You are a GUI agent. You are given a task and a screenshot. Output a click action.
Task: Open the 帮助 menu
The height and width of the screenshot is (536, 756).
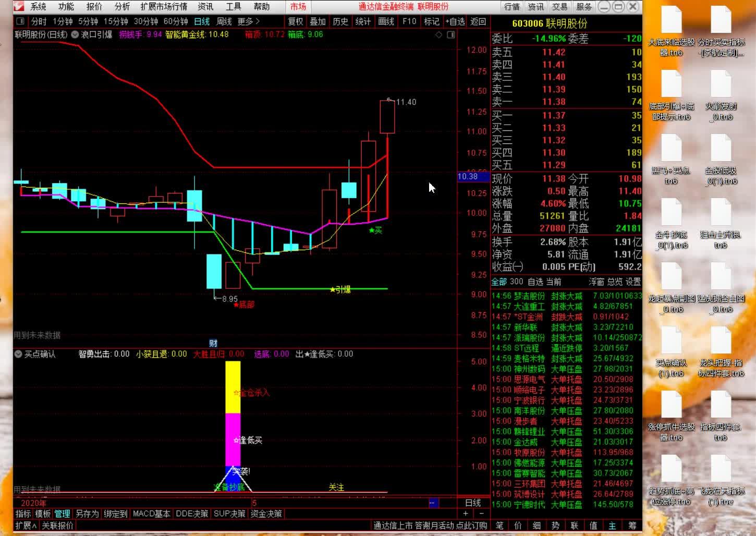pyautogui.click(x=261, y=7)
